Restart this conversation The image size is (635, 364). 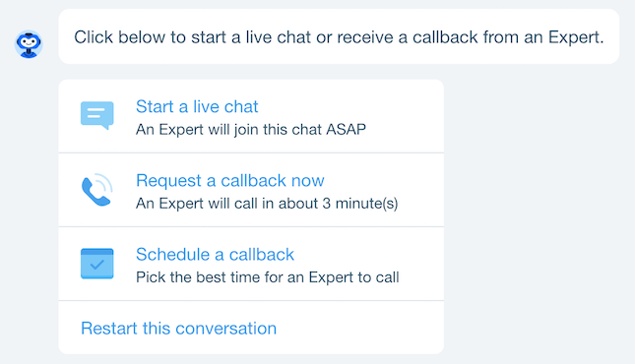point(178,329)
